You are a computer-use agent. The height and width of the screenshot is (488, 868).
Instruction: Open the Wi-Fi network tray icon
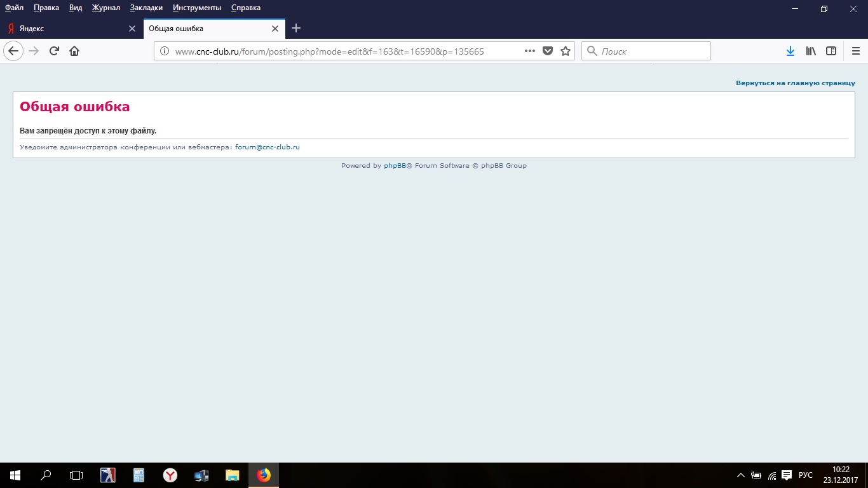[x=772, y=475]
